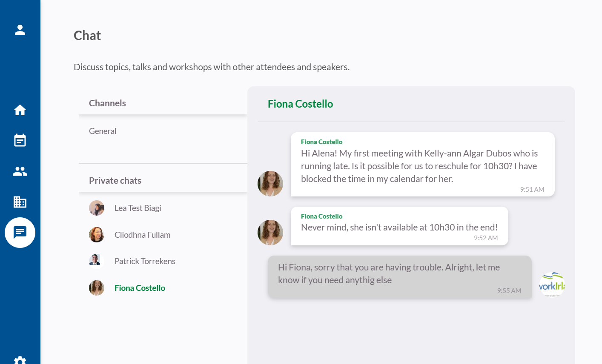Click the sender name above the 9:52 message
602x364 pixels.
tap(321, 216)
